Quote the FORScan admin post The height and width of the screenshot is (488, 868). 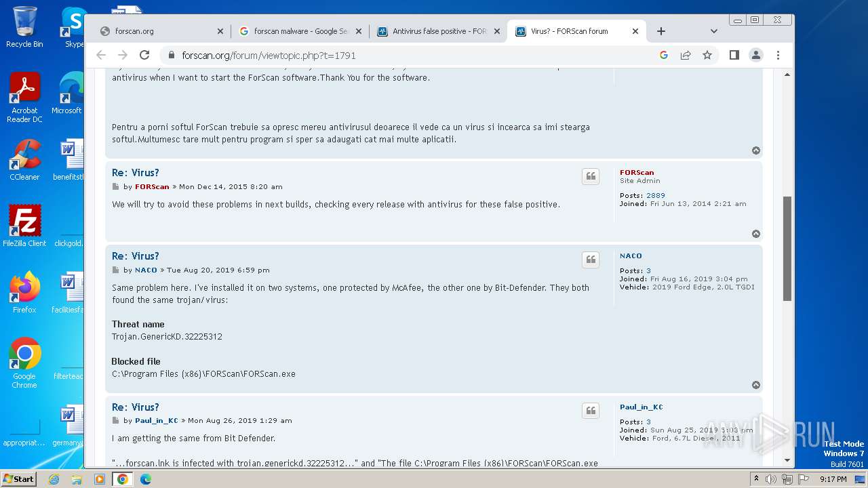coord(591,176)
